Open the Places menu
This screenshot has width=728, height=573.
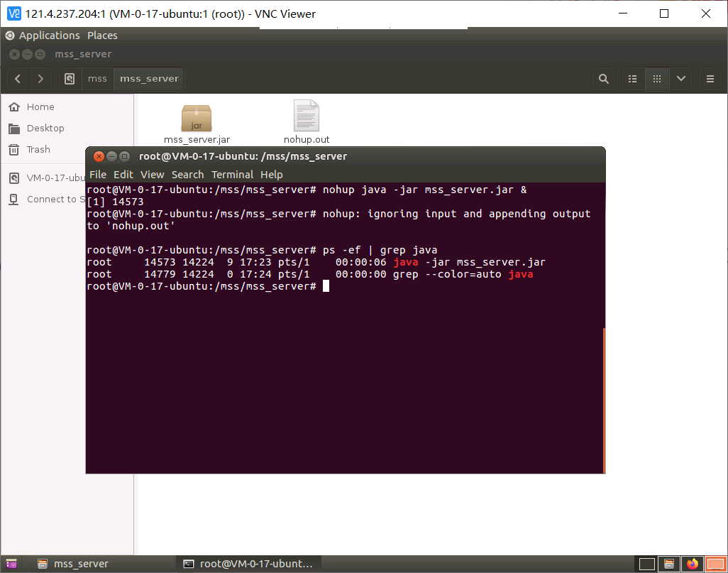point(102,36)
